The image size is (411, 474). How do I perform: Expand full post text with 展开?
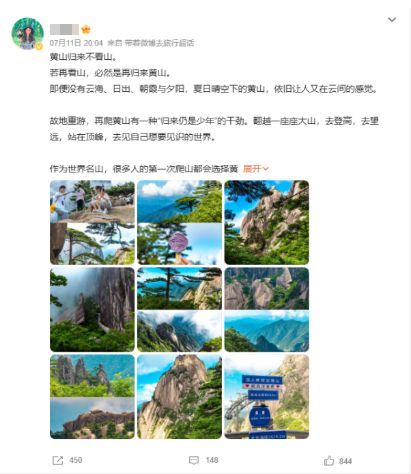[x=255, y=169]
